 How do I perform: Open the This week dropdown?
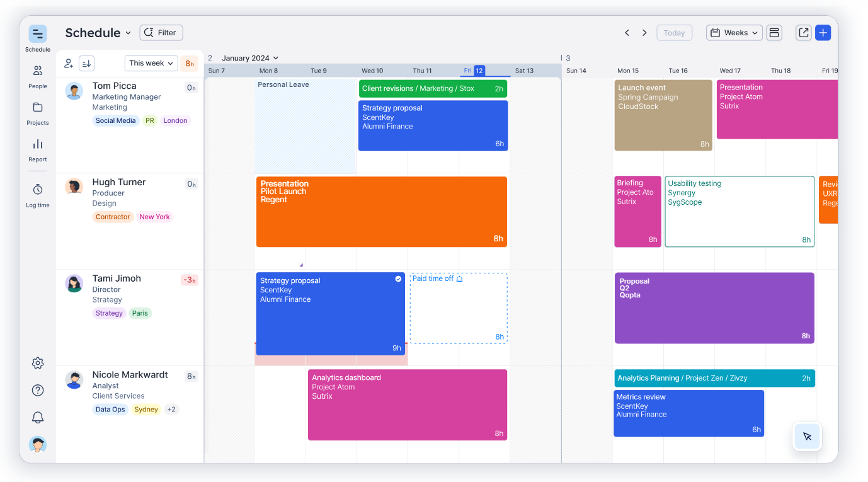coord(151,63)
